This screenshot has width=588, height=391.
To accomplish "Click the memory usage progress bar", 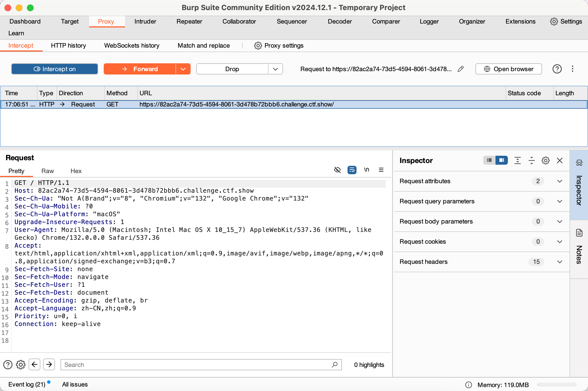I will point(557,385).
